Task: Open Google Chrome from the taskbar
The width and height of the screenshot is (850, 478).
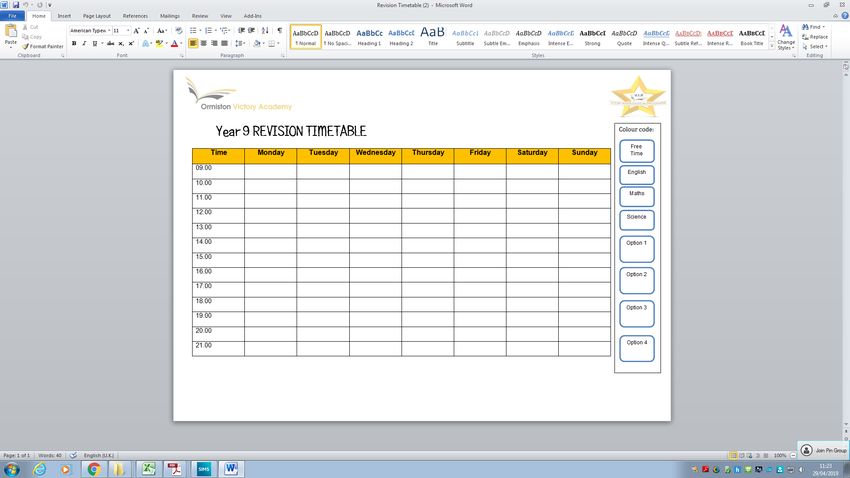Action: point(94,469)
